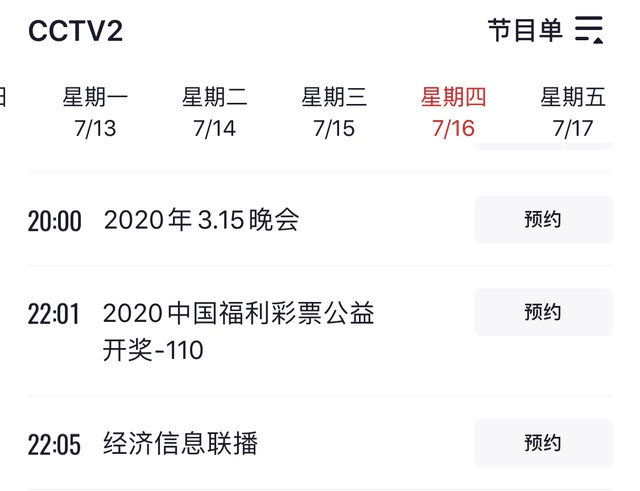Tap the 20:00 time label

point(55,221)
